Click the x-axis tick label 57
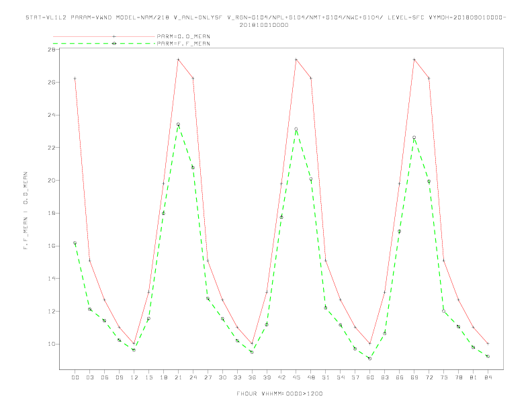 [x=355, y=377]
